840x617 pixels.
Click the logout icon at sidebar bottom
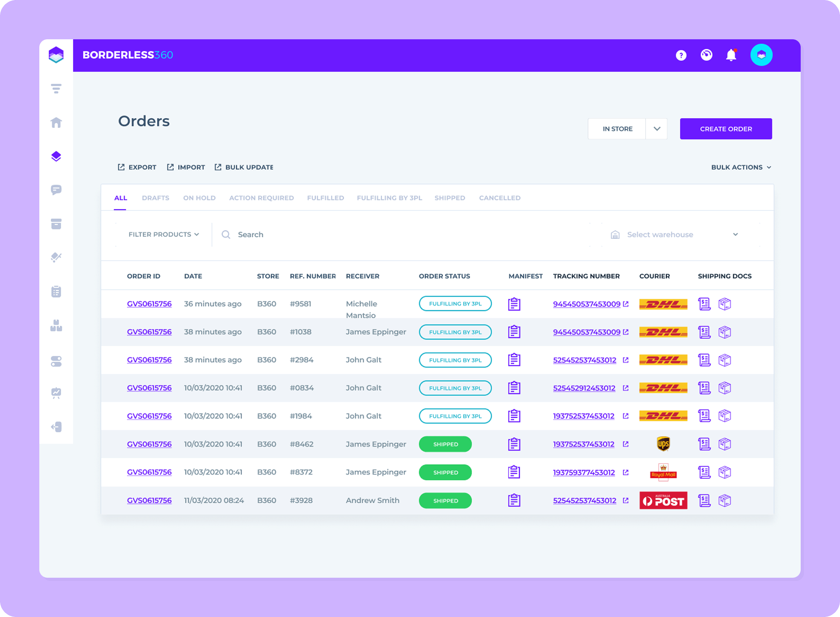pyautogui.click(x=56, y=427)
